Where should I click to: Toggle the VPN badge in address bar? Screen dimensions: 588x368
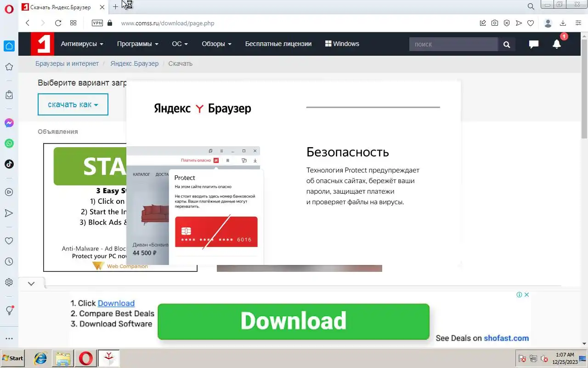click(x=97, y=23)
